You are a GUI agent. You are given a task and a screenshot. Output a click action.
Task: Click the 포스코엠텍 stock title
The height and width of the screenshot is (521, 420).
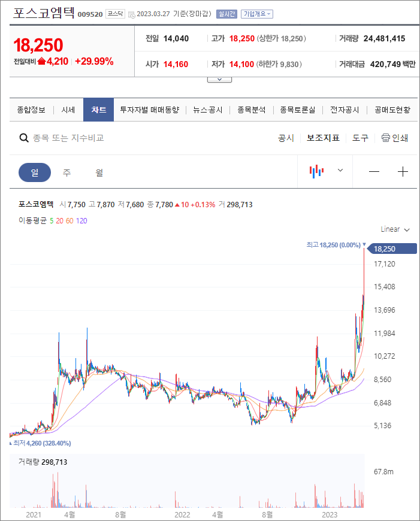tap(44, 13)
